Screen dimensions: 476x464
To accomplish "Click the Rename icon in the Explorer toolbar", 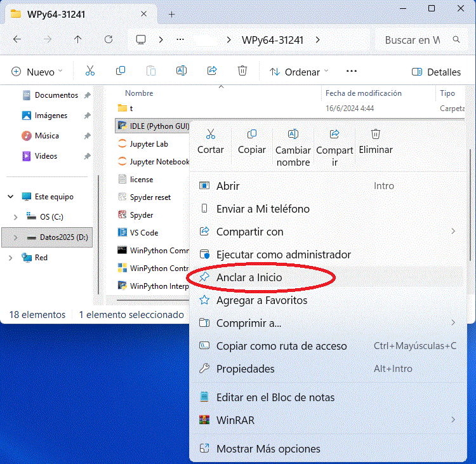I will pyautogui.click(x=182, y=71).
